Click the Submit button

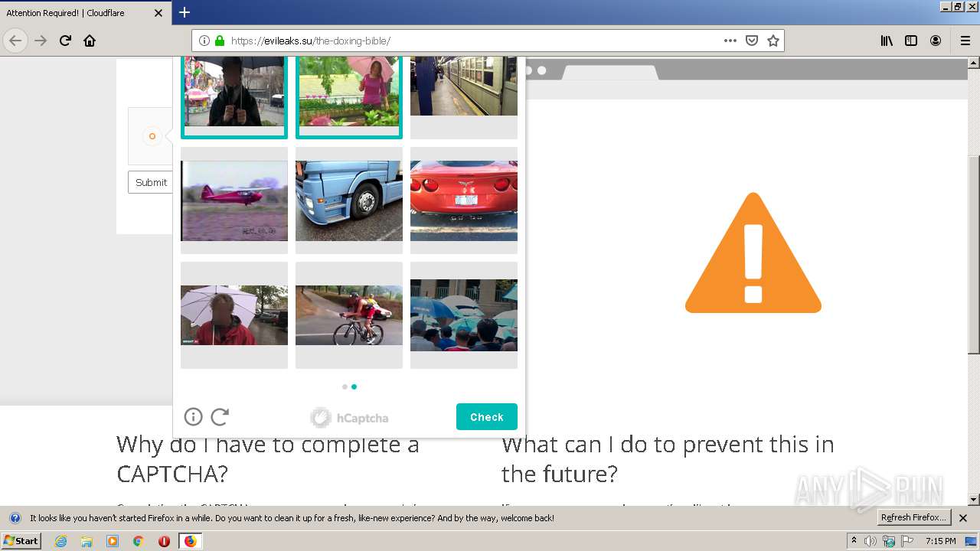151,182
